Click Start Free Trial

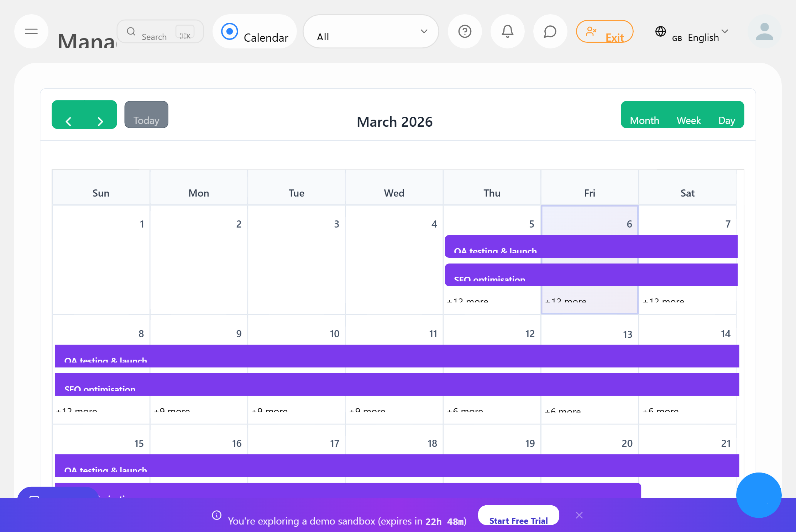(x=518, y=520)
